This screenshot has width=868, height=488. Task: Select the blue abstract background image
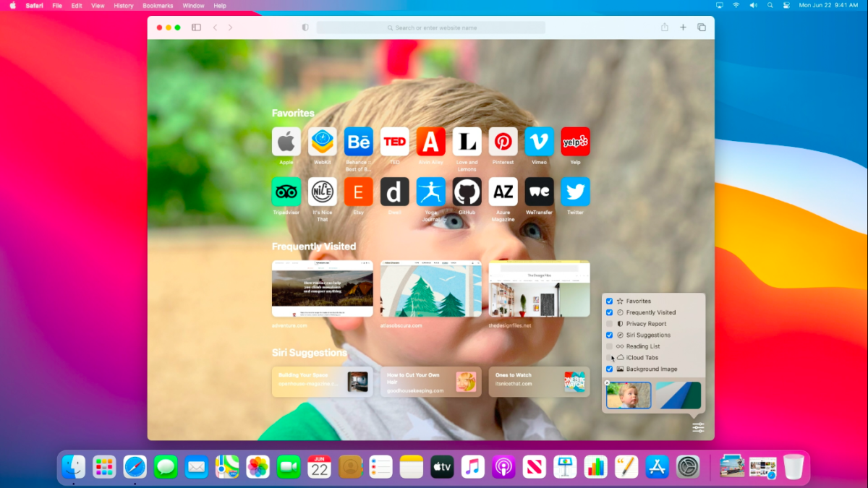pos(678,395)
